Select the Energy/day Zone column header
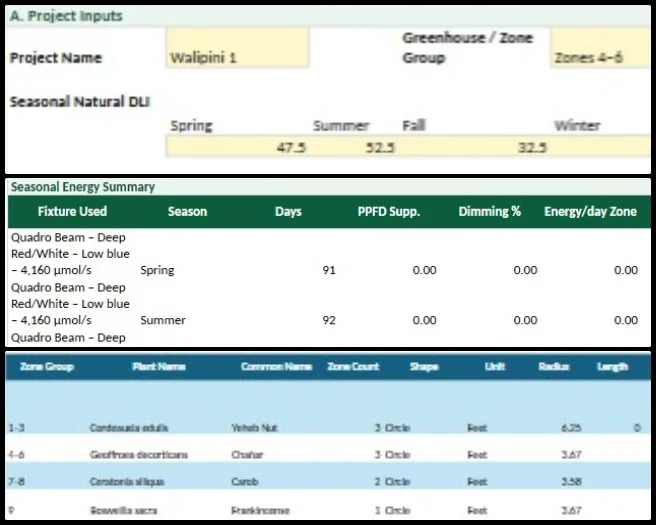656x525 pixels. pyautogui.click(x=590, y=211)
